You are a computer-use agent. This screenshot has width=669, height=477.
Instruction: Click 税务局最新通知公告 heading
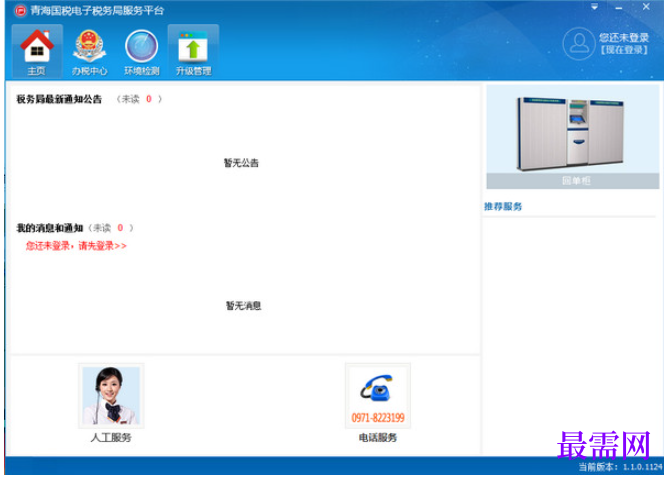[59, 99]
